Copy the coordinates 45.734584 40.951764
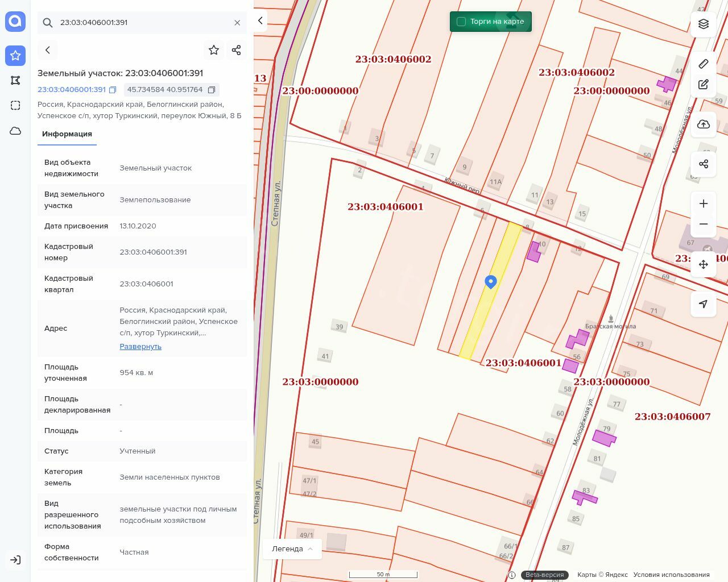Image resolution: width=728 pixels, height=582 pixels. click(x=212, y=90)
